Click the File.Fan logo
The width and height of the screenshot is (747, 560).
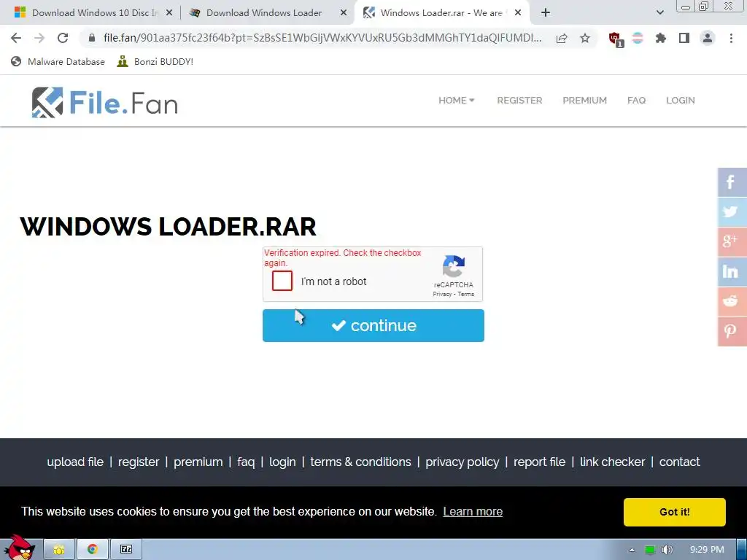(x=105, y=102)
